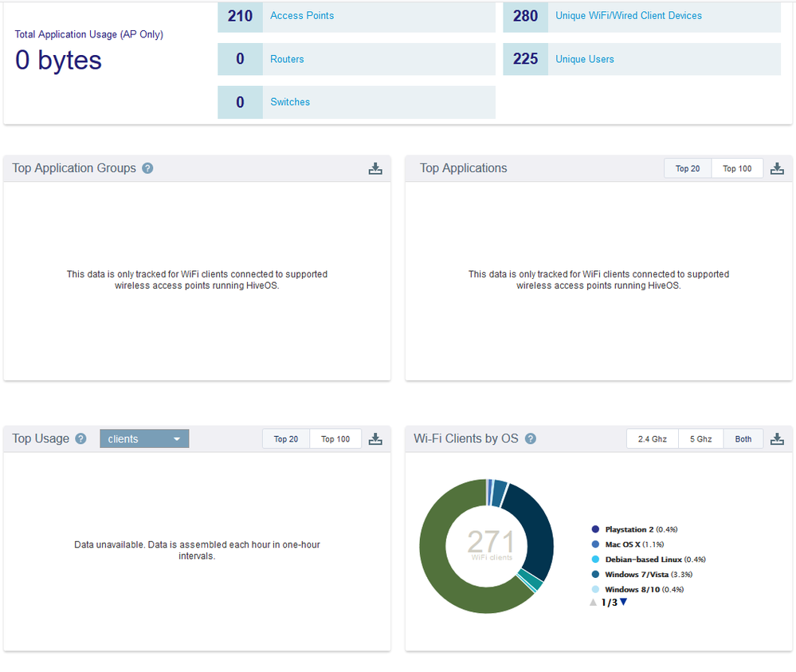Download Top Usage data
The width and height of the screenshot is (796, 672).
(x=375, y=439)
